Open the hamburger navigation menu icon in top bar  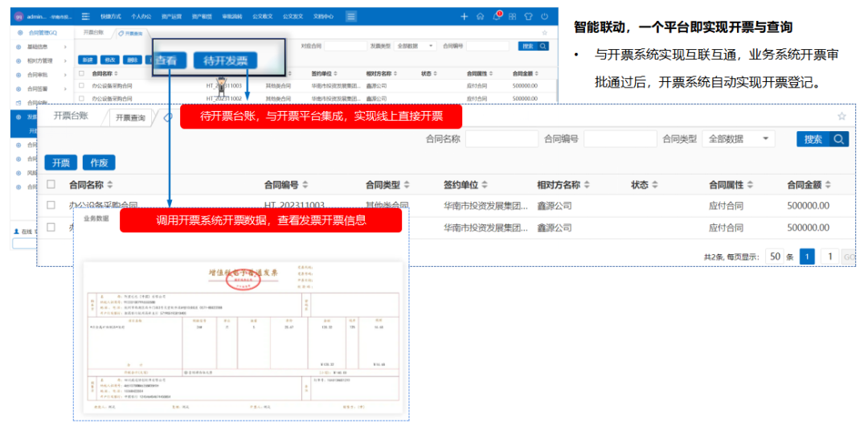tap(85, 16)
